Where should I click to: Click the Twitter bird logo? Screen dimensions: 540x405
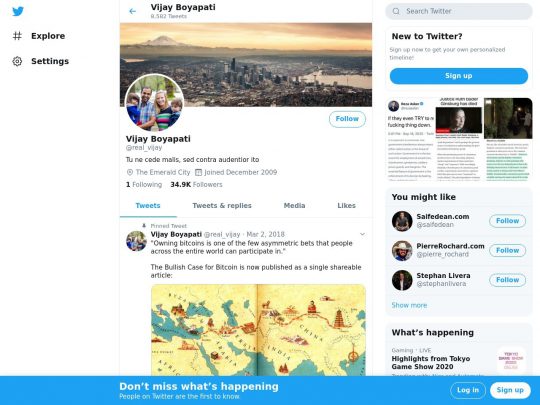(18, 11)
